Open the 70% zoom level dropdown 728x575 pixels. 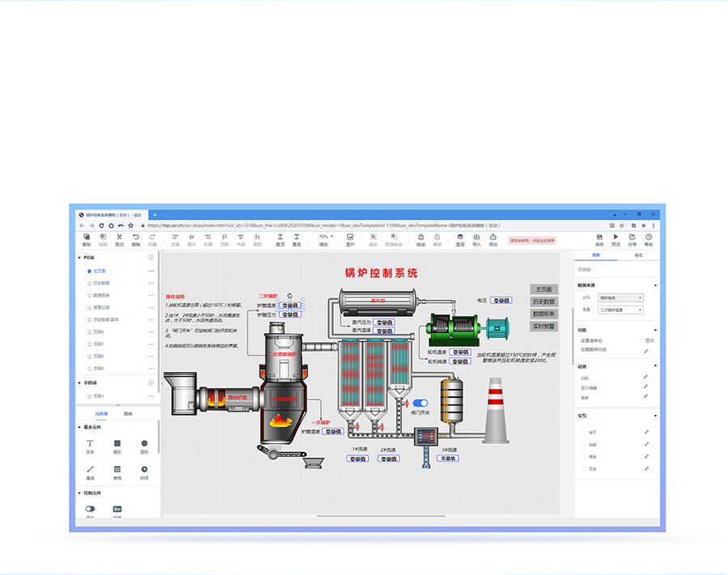click(324, 236)
